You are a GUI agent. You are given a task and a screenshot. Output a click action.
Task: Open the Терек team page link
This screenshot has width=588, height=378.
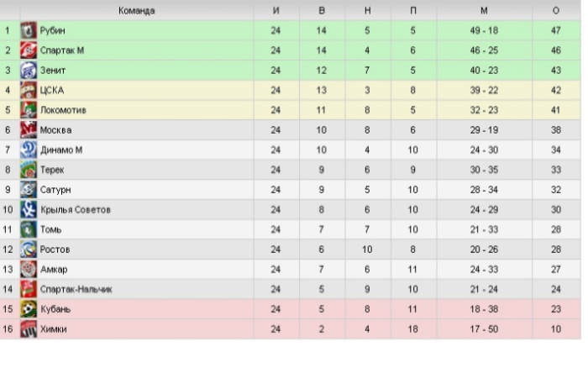52,170
